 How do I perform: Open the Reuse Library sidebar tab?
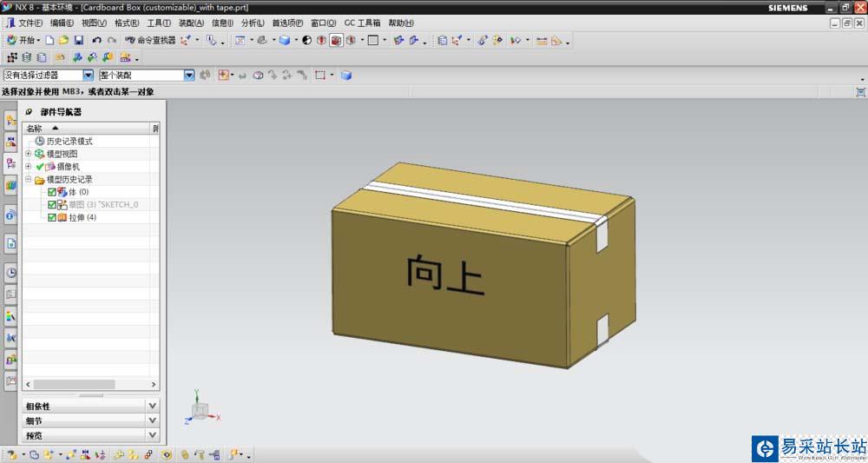pyautogui.click(x=10, y=186)
